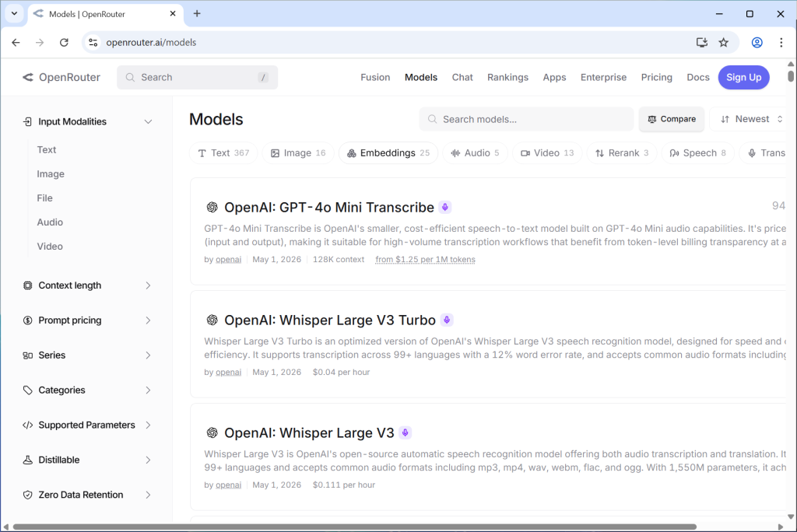
Task: Focus the header Search box
Action: [x=197, y=77]
